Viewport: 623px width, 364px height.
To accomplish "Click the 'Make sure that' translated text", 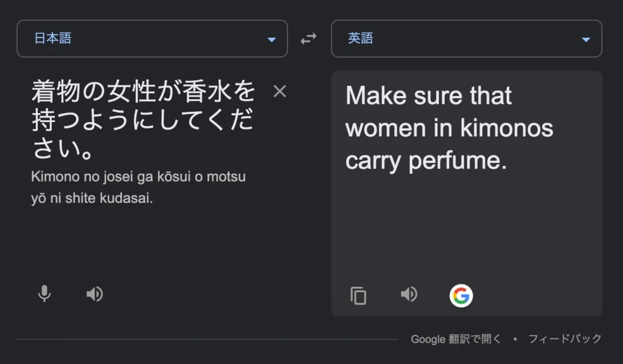I will [428, 96].
